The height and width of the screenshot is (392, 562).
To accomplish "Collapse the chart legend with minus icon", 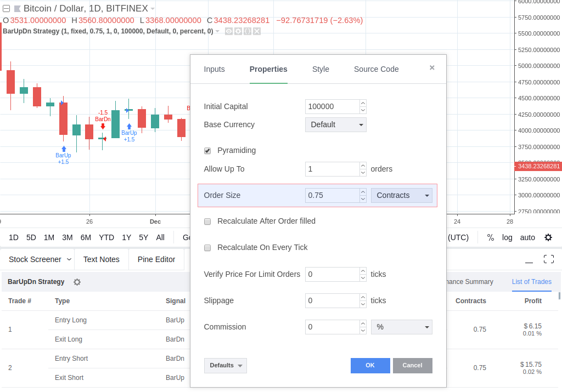I will (6, 9).
